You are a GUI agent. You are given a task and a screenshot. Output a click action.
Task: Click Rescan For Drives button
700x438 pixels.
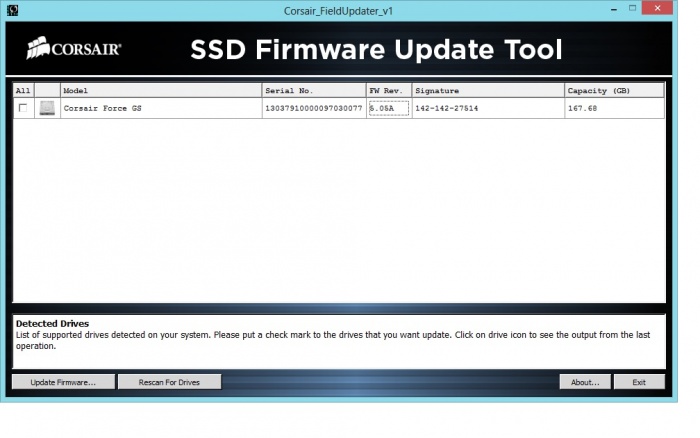pyautogui.click(x=169, y=382)
